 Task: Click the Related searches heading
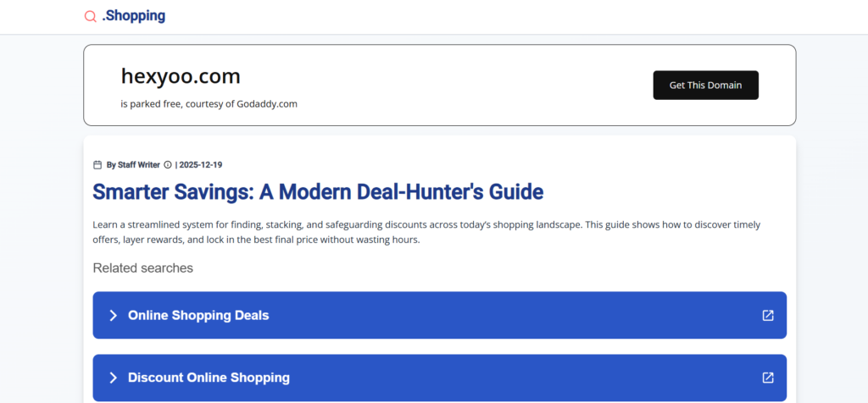point(142,268)
